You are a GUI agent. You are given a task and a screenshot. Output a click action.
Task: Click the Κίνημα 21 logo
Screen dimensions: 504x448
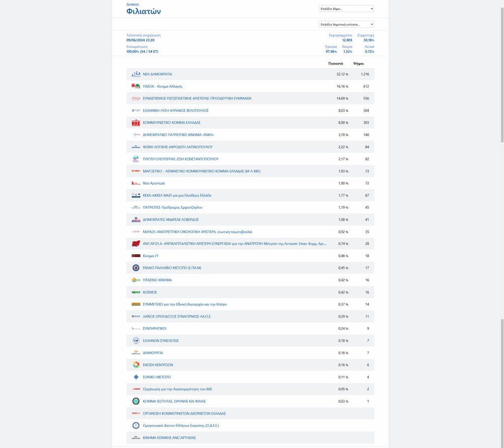pyautogui.click(x=136, y=256)
